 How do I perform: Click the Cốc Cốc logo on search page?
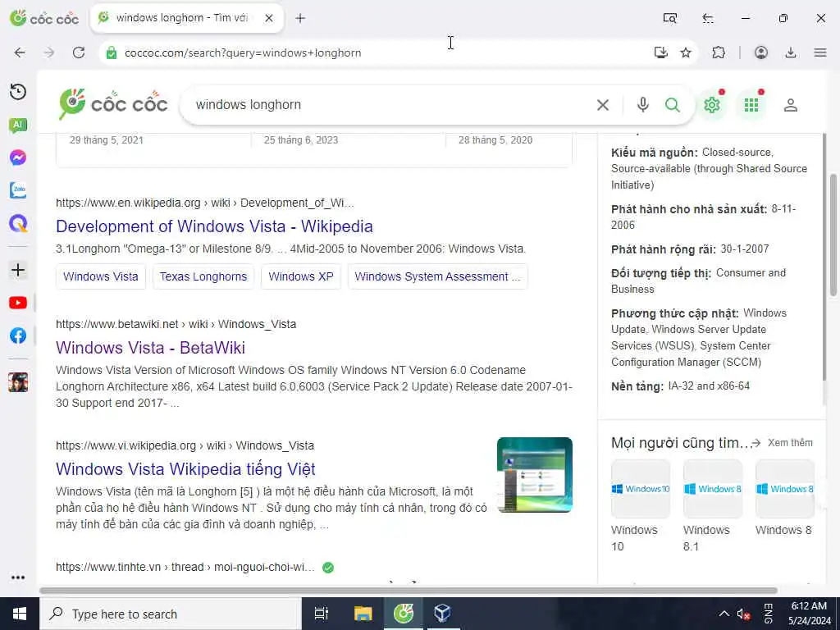[113, 104]
